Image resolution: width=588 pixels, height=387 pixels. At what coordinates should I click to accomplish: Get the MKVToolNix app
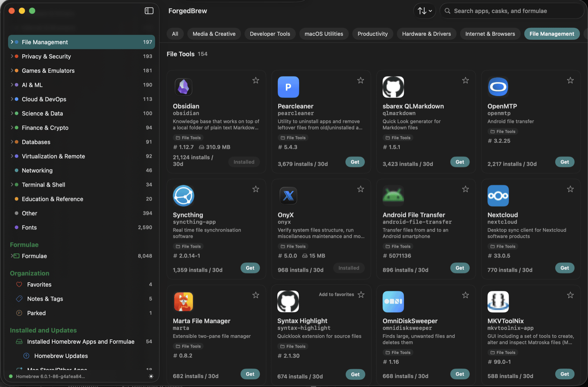564,374
